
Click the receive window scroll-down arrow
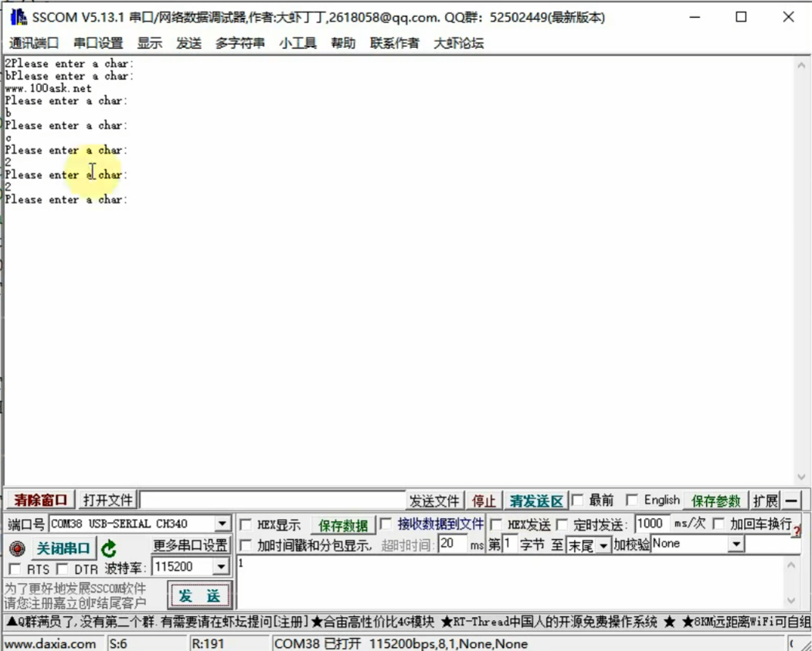point(801,476)
